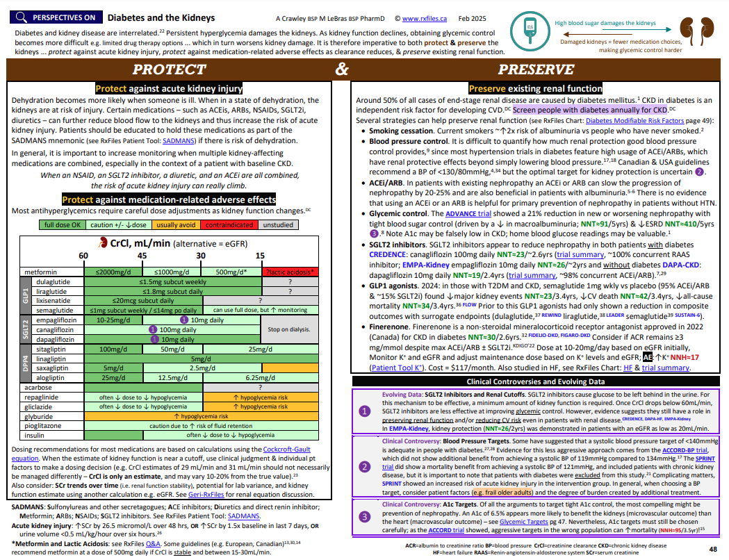Open SADMANS link in the bottom footnote
The image size is (729, 560).
click(243, 516)
